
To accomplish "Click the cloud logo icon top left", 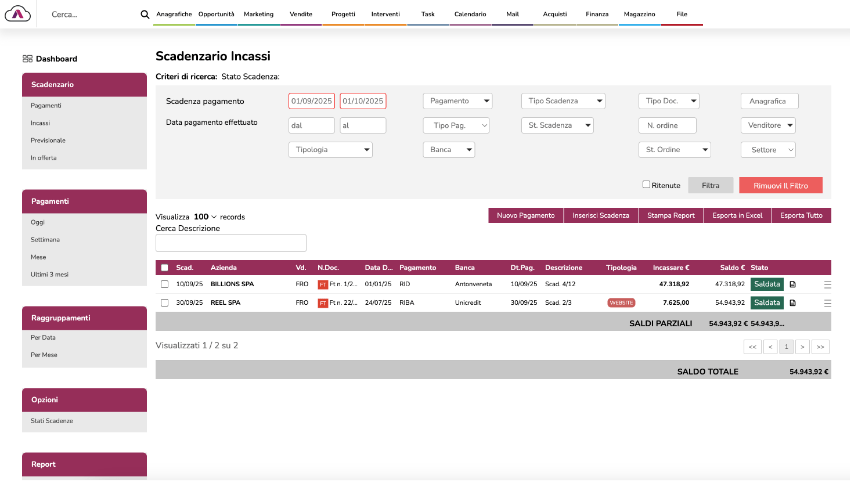I will click(18, 14).
